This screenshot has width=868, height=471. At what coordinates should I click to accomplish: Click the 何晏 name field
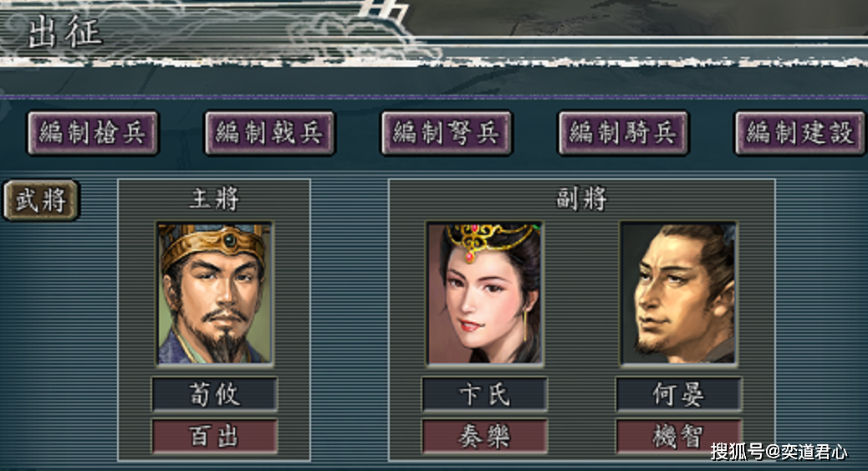(679, 395)
